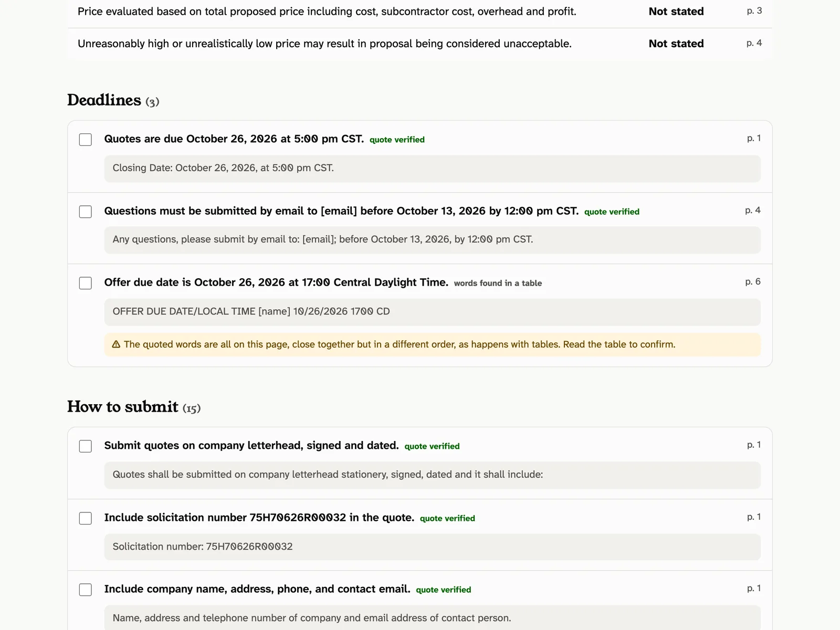Open p. 1 reference for Quotes are due row

(x=754, y=138)
